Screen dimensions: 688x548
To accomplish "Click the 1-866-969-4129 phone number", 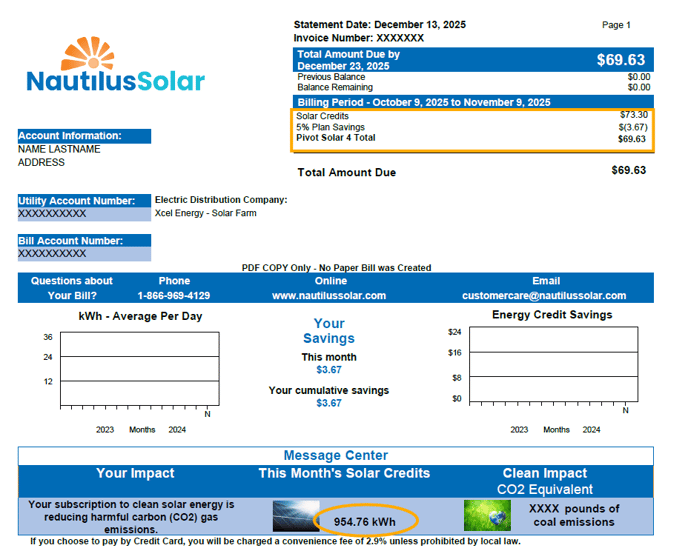I will pyautogui.click(x=173, y=296).
